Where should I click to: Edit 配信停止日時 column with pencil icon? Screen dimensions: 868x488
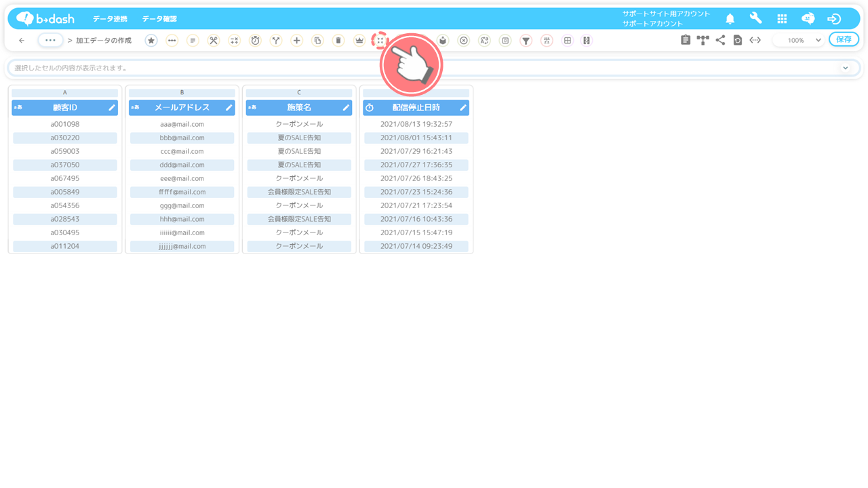click(x=463, y=108)
